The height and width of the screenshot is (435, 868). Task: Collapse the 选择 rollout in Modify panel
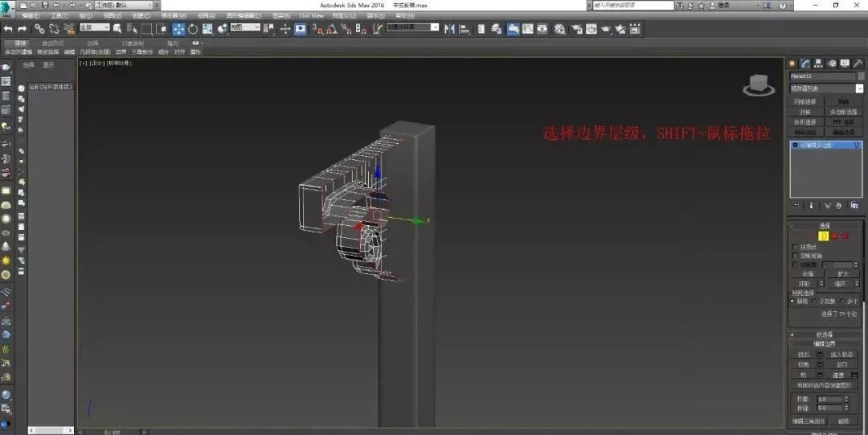(x=825, y=225)
